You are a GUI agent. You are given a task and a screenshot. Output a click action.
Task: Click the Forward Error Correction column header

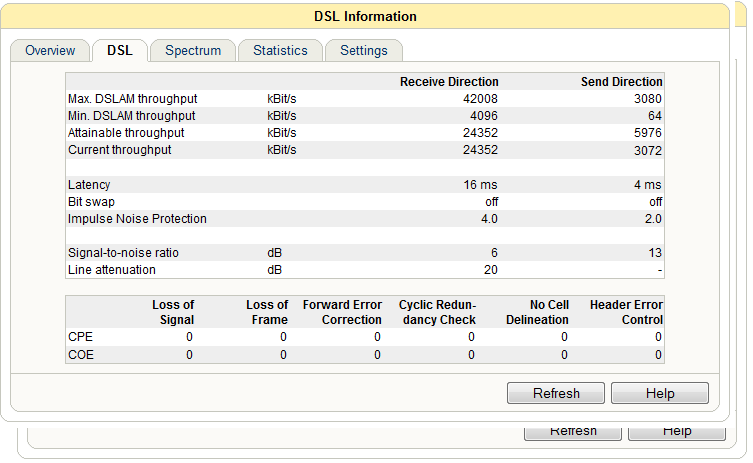[342, 312]
